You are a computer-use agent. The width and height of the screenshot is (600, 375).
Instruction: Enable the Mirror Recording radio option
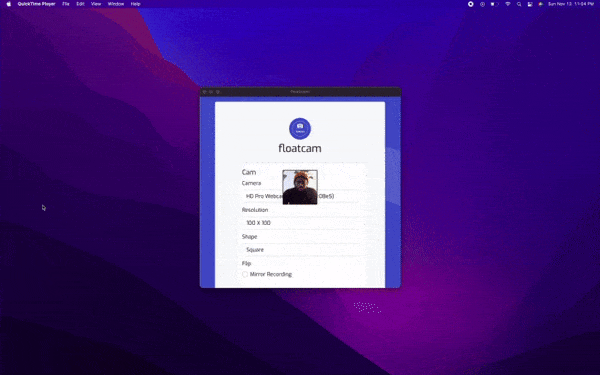tap(245, 274)
